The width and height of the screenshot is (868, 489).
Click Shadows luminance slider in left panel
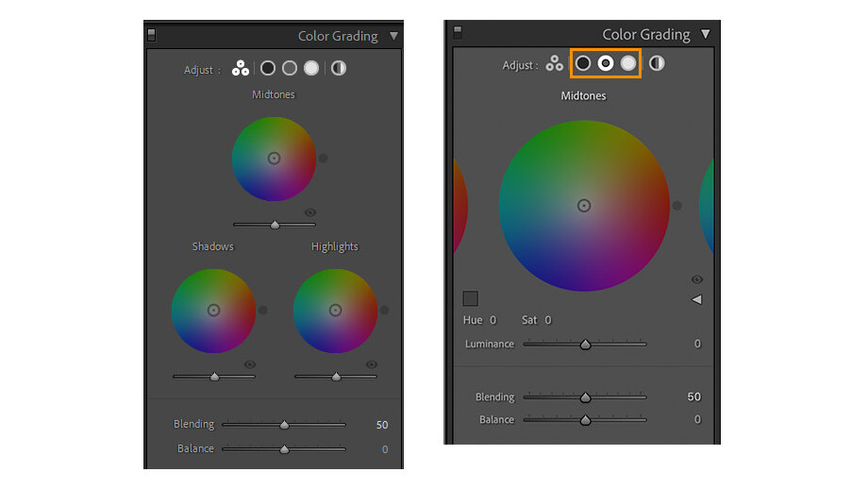pyautogui.click(x=213, y=377)
